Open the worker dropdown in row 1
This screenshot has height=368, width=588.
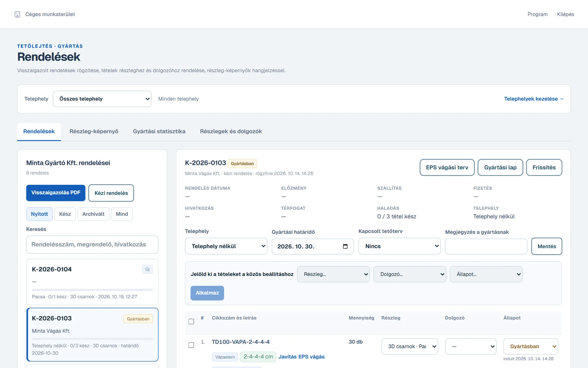[x=471, y=346]
